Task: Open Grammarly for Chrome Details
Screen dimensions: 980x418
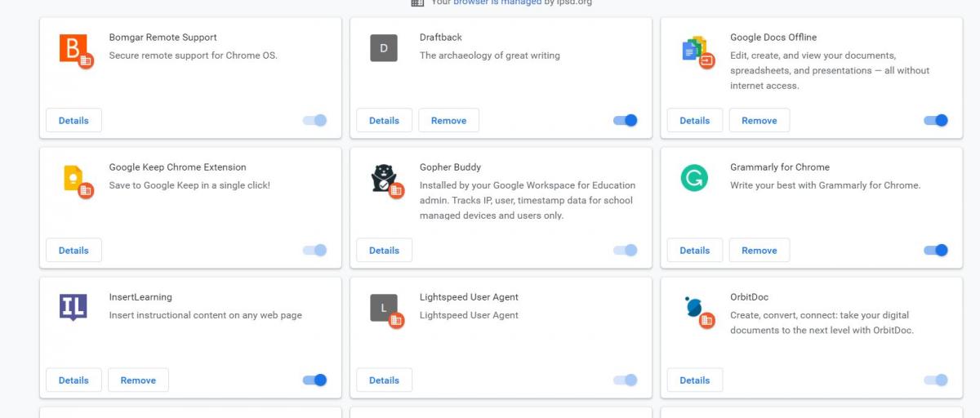Action: [x=694, y=250]
